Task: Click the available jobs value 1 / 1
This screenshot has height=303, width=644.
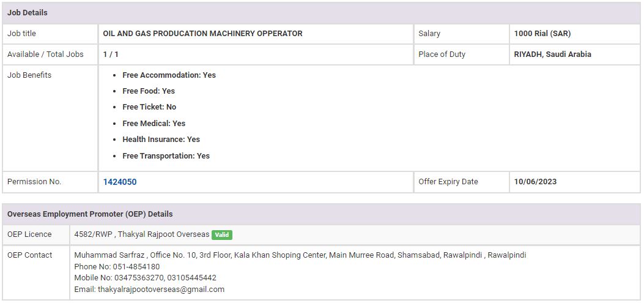Action: pos(111,54)
